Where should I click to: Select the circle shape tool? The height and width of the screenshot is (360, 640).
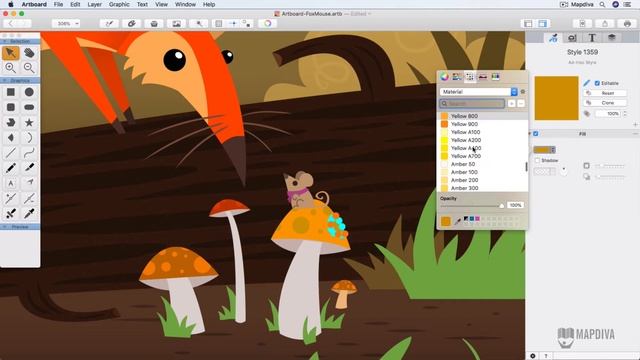[x=29, y=92]
